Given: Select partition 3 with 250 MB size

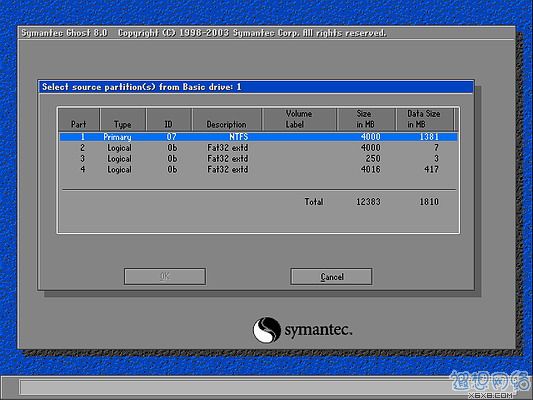Looking at the screenshot, I should (259, 159).
